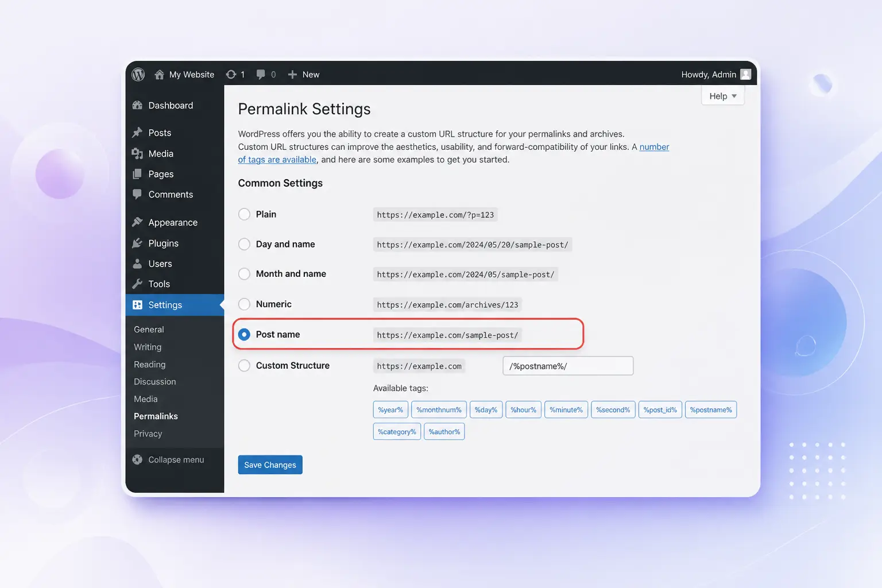882x588 pixels.
Task: Click the custom structure /%postname%/ field
Action: click(x=568, y=366)
